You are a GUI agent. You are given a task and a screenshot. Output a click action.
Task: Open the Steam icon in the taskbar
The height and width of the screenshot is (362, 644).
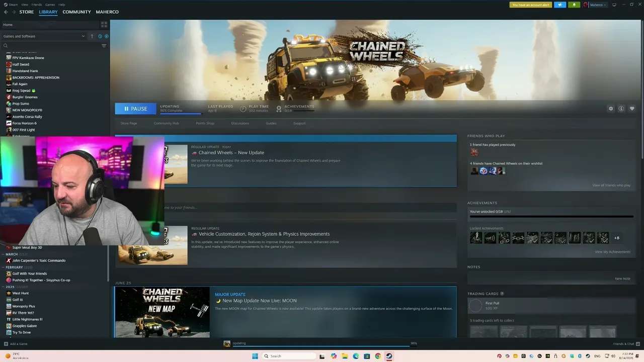pyautogui.click(x=389, y=356)
